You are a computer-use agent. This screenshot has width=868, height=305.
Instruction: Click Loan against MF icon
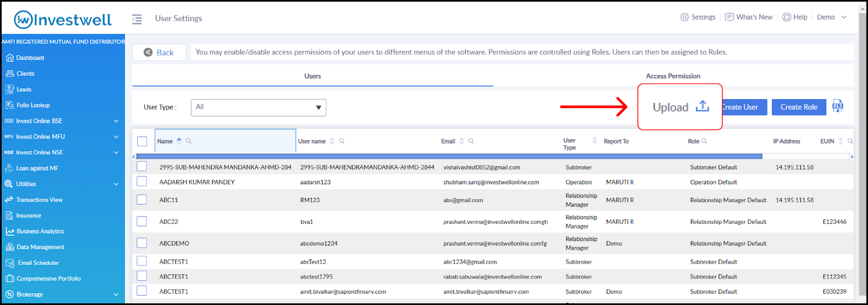[x=9, y=168]
